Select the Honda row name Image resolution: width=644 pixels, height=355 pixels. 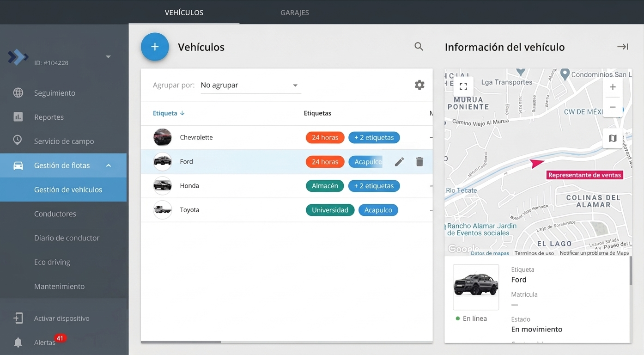coord(189,186)
